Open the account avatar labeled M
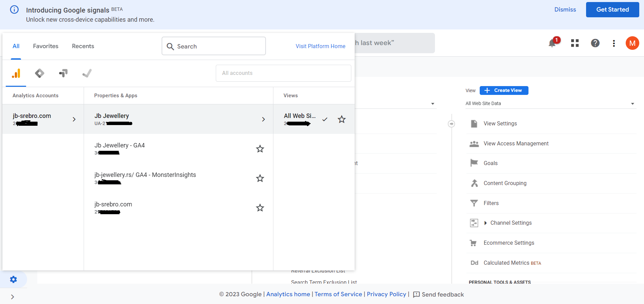Image resolution: width=644 pixels, height=304 pixels. [632, 43]
